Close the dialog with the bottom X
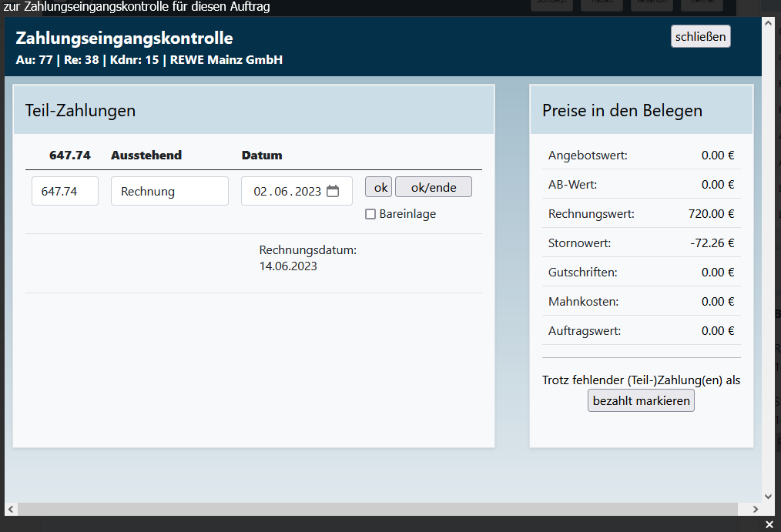The width and height of the screenshot is (781, 532). click(769, 524)
